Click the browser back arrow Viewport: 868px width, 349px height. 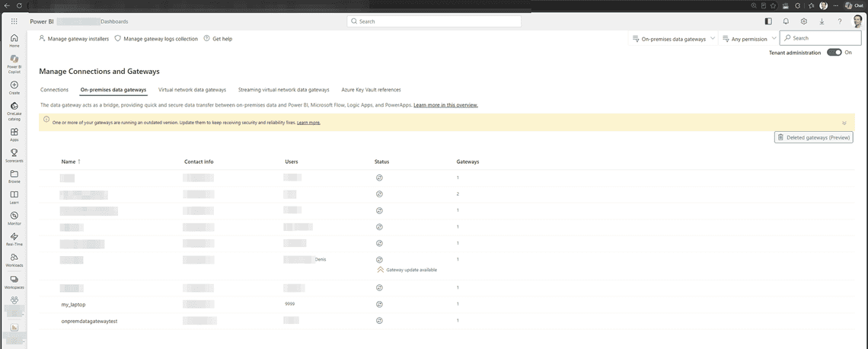tap(7, 5)
